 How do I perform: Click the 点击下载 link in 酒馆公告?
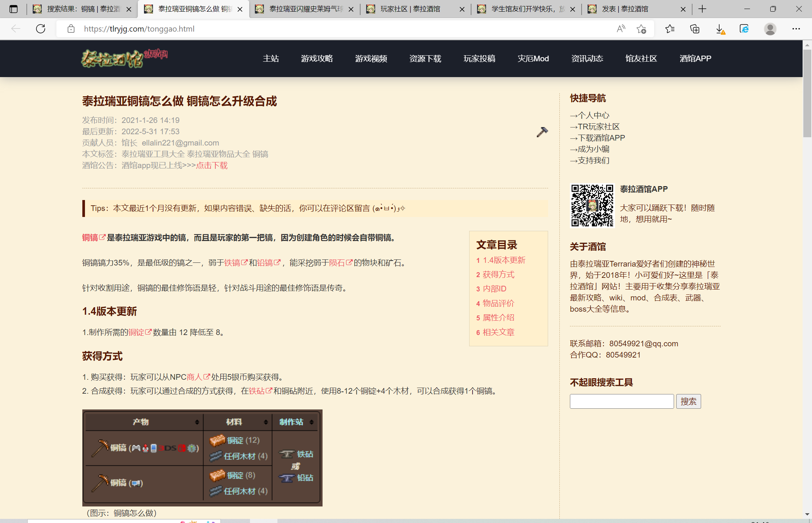pyautogui.click(x=212, y=165)
